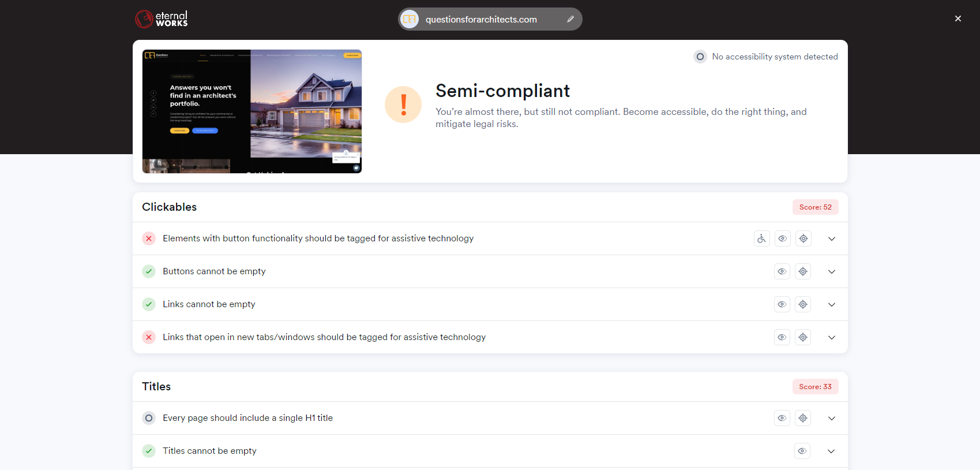This screenshot has height=470, width=980.
Task: Expand the Buttons cannot be empty row
Action: pyautogui.click(x=831, y=271)
